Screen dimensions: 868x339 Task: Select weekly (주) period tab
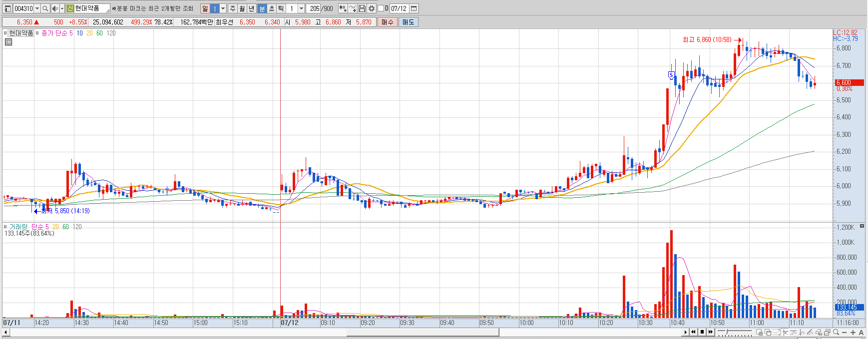[233, 8]
